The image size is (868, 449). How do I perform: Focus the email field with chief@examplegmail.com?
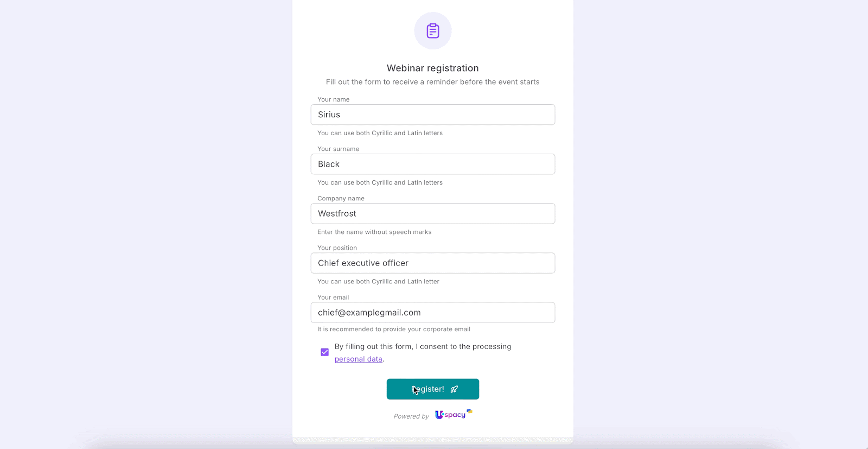point(432,313)
